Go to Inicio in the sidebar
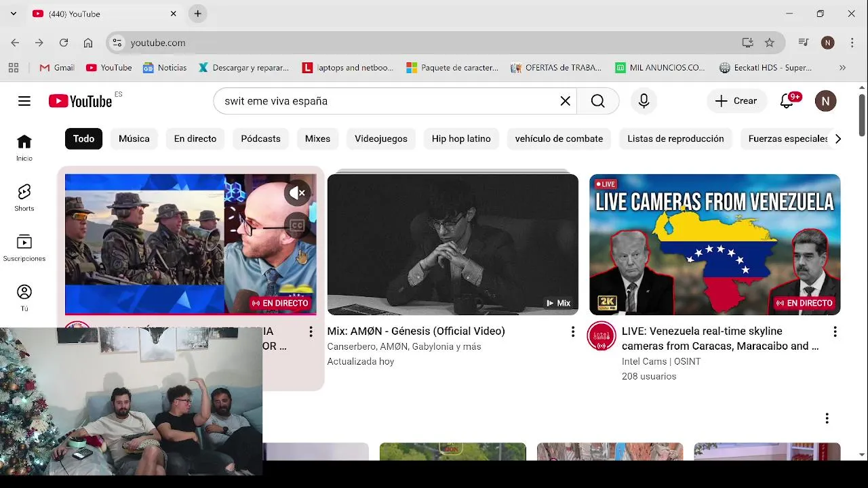The height and width of the screenshot is (488, 868). [24, 148]
